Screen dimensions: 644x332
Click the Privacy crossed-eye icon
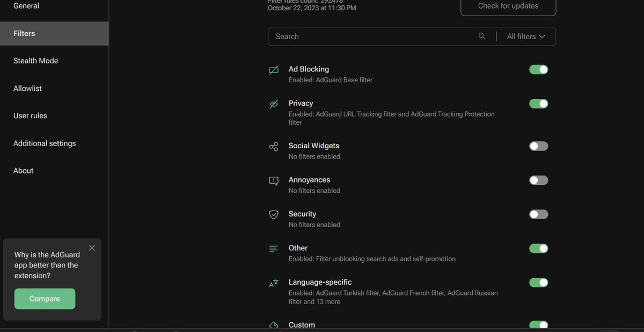274,104
